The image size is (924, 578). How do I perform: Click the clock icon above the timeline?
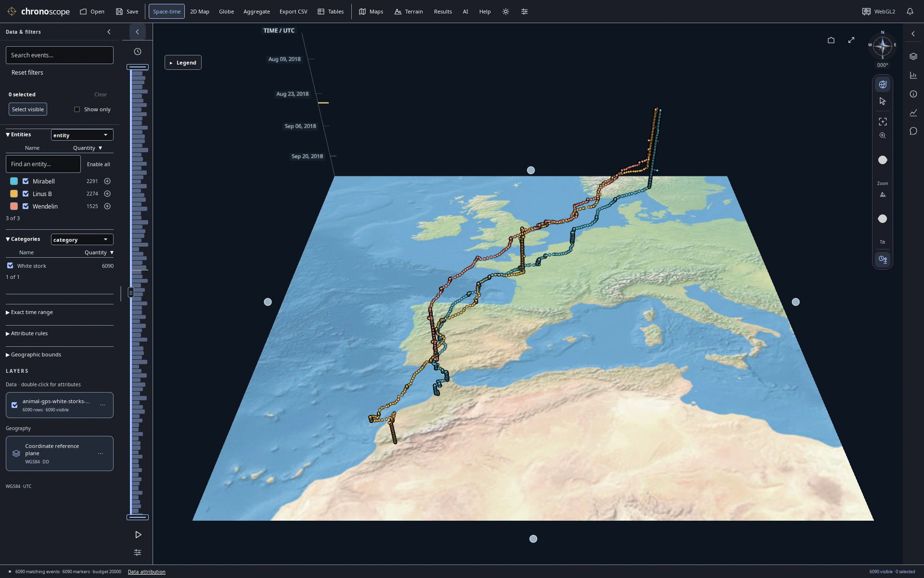[x=138, y=52]
